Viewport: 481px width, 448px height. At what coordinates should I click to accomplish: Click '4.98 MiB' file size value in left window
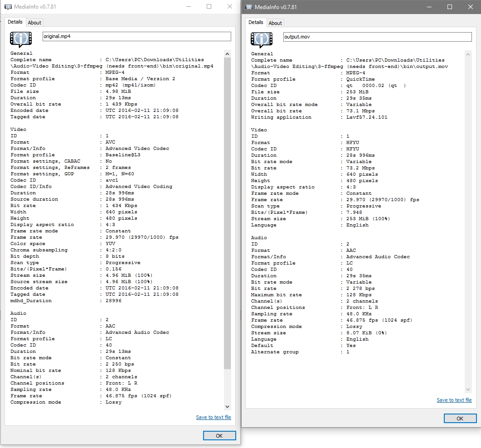click(118, 92)
